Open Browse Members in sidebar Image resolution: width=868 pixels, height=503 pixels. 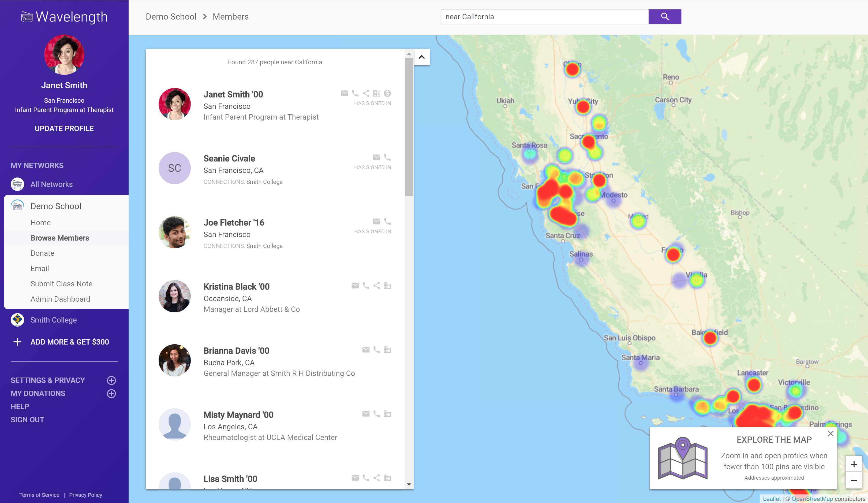click(x=59, y=238)
